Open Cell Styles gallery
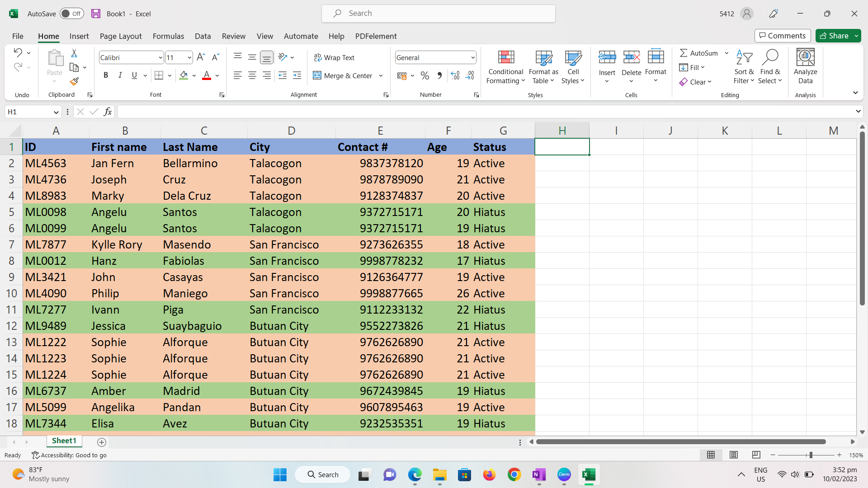Image resolution: width=868 pixels, height=488 pixels. tap(573, 67)
